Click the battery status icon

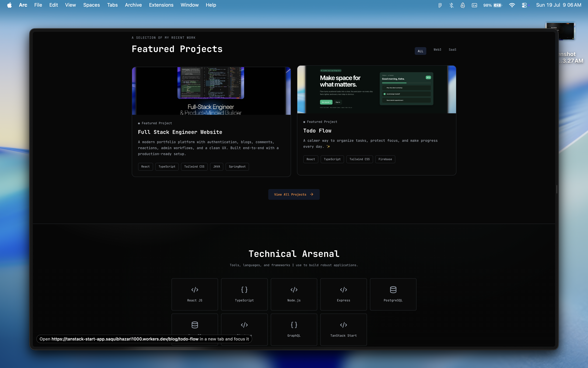(x=492, y=5)
